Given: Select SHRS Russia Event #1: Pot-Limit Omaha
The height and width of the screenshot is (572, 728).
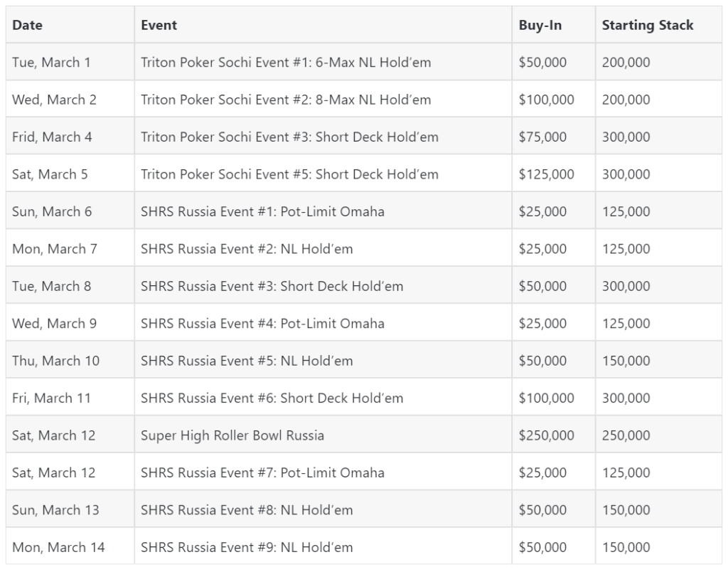Looking at the screenshot, I should coord(262,212).
